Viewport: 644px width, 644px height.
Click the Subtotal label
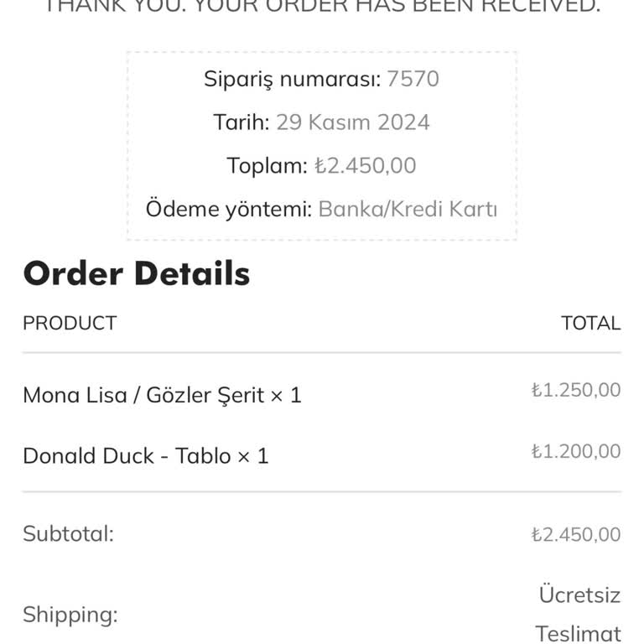click(68, 534)
